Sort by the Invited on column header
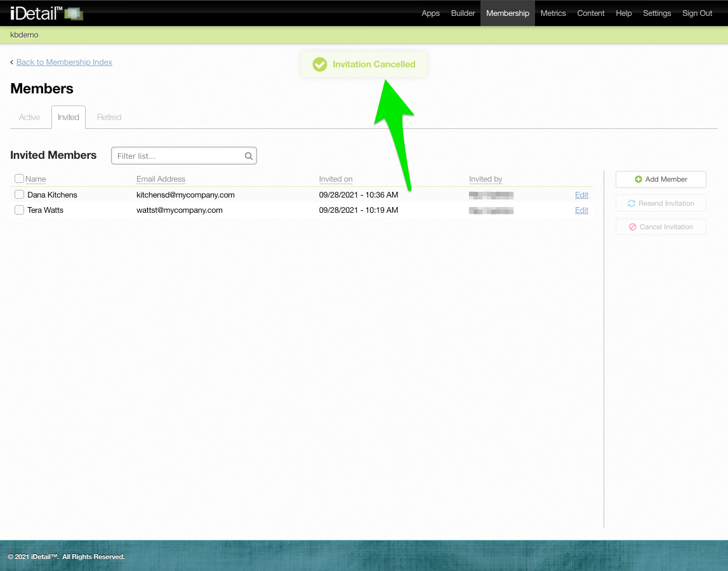 tap(336, 179)
